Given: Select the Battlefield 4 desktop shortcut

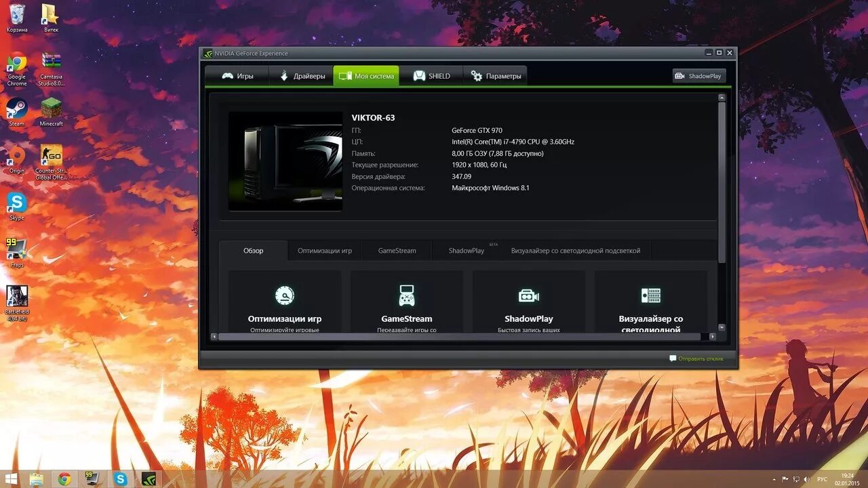Looking at the screenshot, I should [x=17, y=304].
